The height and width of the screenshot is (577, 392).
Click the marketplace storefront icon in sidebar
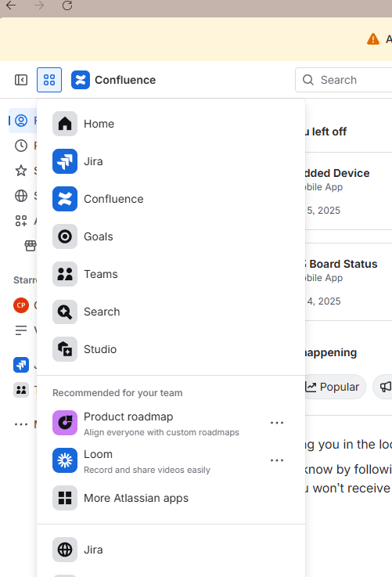tap(31, 246)
